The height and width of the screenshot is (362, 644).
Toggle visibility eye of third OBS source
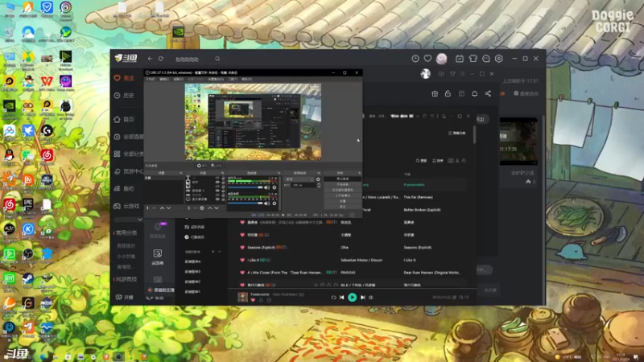pos(217,187)
